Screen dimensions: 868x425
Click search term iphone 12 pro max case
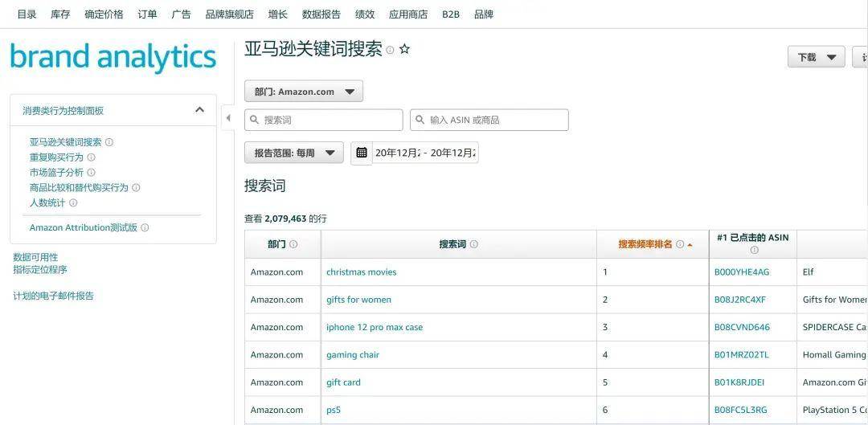[375, 327]
